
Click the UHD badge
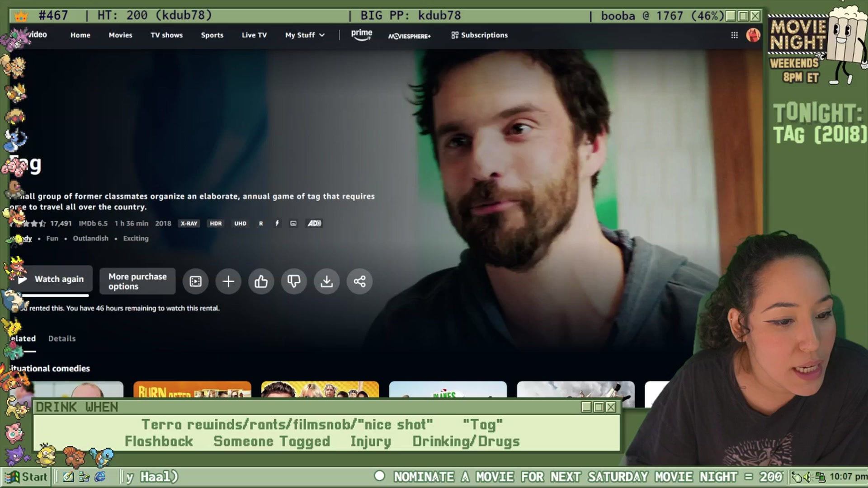pyautogui.click(x=240, y=223)
